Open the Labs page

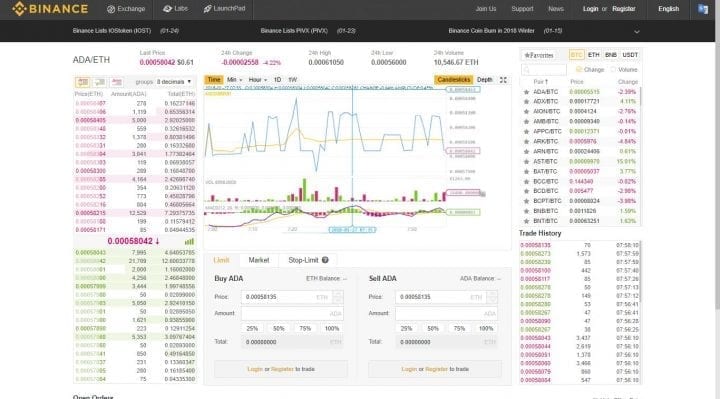click(175, 9)
